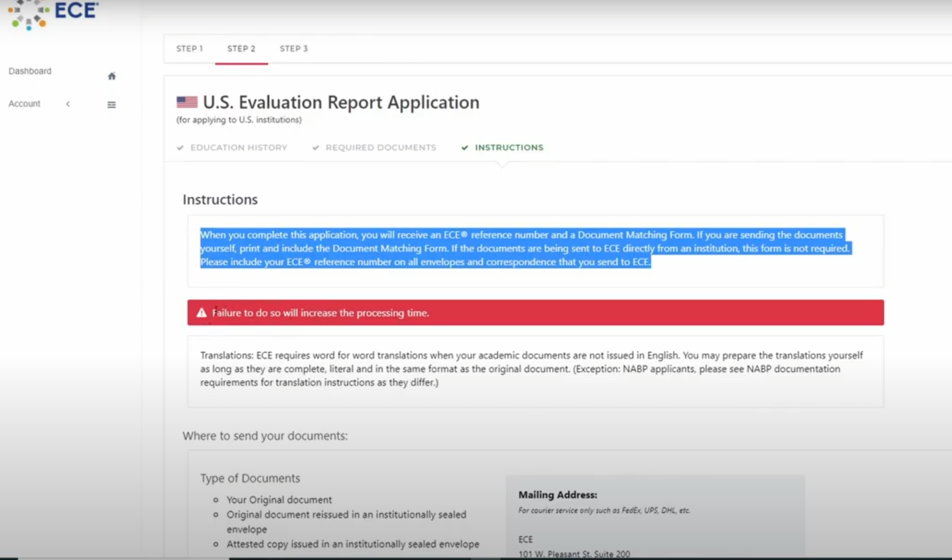Click the Education History checkmark icon

pyautogui.click(x=180, y=147)
